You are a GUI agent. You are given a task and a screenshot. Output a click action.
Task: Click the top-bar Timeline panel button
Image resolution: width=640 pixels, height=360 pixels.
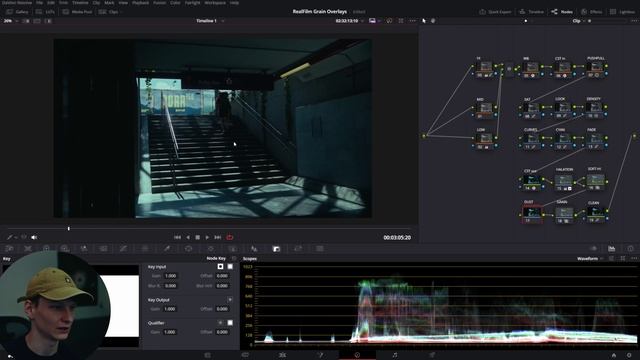tap(531, 12)
